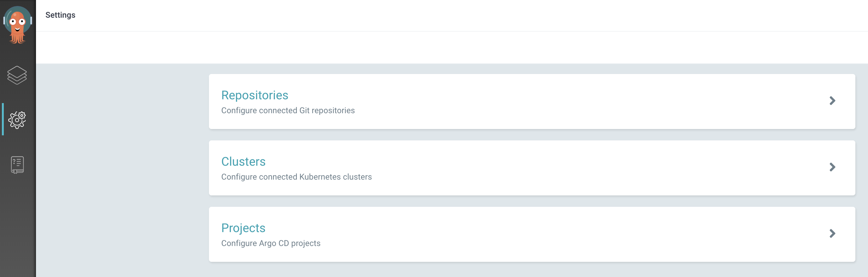
Task: Open the Applications layers icon in sidebar
Action: (17, 75)
